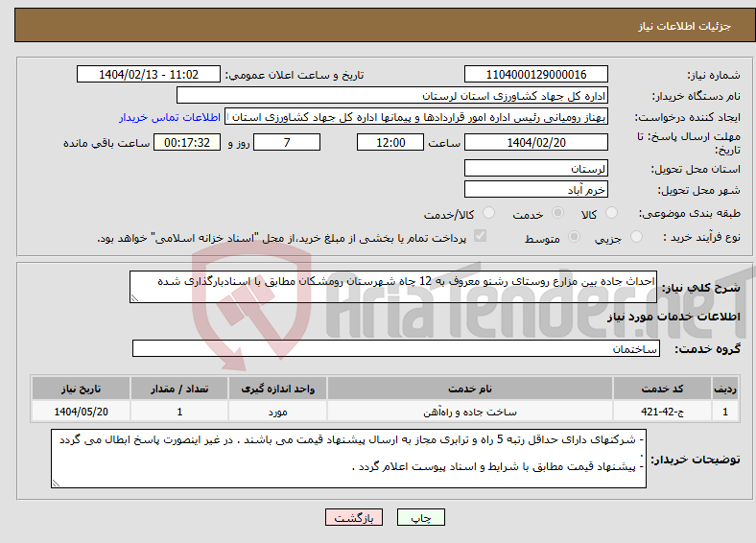Image resolution: width=756 pixels, height=543 pixels.
Task: Click the جزئیات اطلاعات نیاز page header
Action: (x=685, y=26)
